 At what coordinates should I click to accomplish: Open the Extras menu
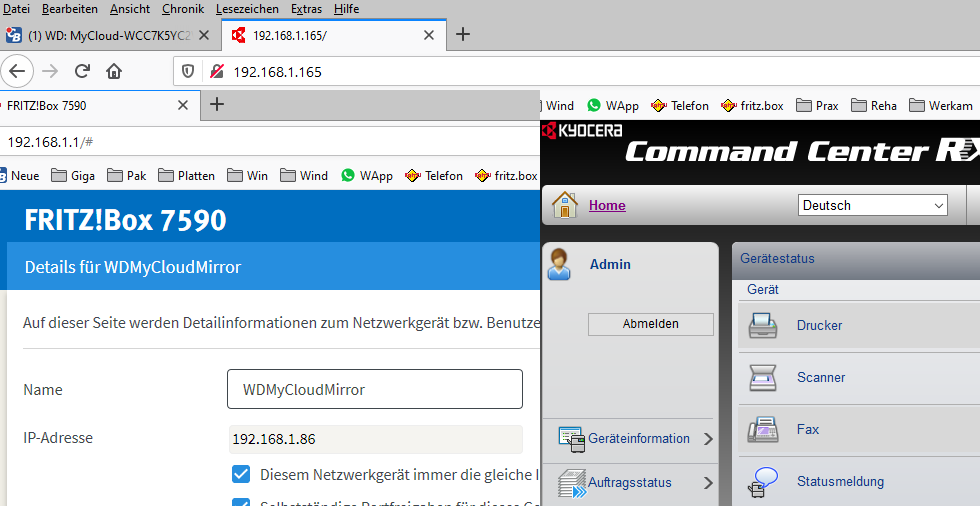click(306, 9)
